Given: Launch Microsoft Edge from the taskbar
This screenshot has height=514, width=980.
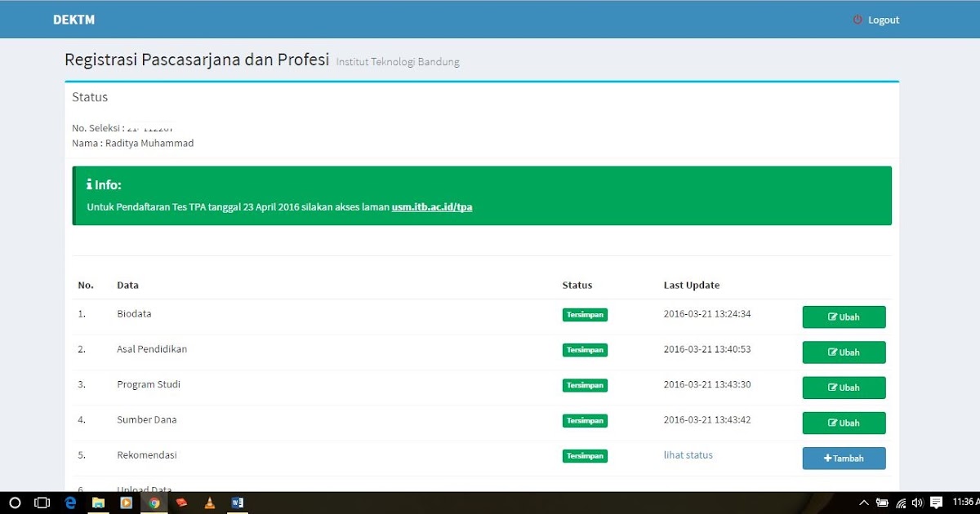Looking at the screenshot, I should (70, 503).
